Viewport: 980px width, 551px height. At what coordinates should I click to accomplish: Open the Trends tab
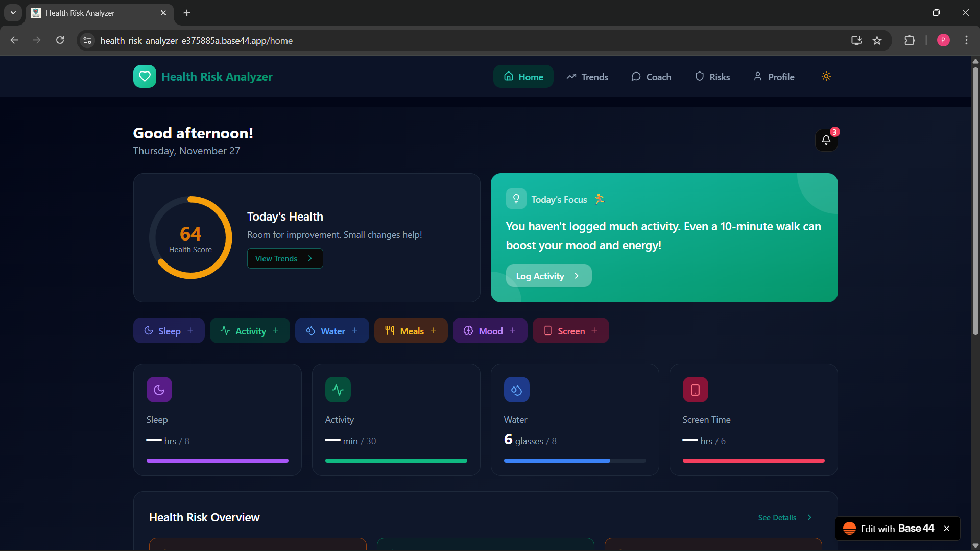tap(587, 77)
